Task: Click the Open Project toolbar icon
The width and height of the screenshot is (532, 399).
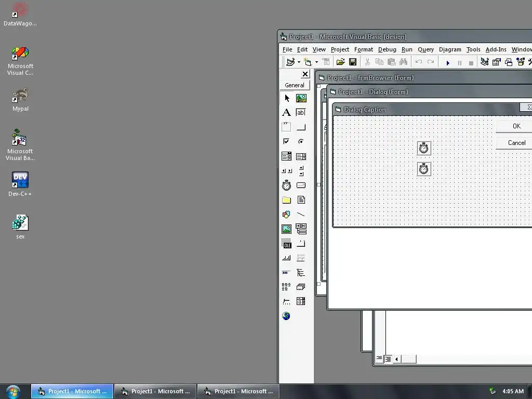Action: click(341, 62)
